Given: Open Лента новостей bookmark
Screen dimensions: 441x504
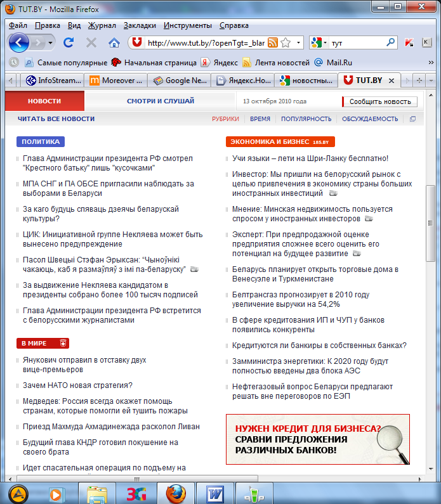Looking at the screenshot, I should tap(276, 62).
